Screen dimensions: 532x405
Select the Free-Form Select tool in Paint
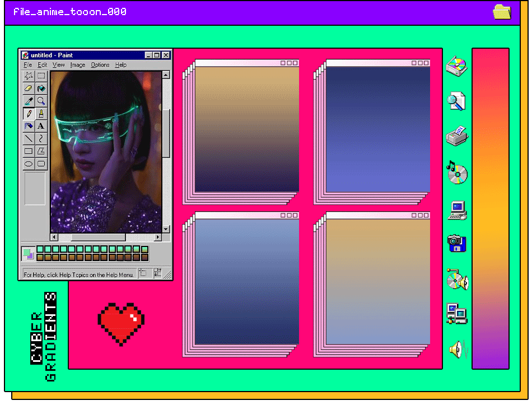(29, 76)
